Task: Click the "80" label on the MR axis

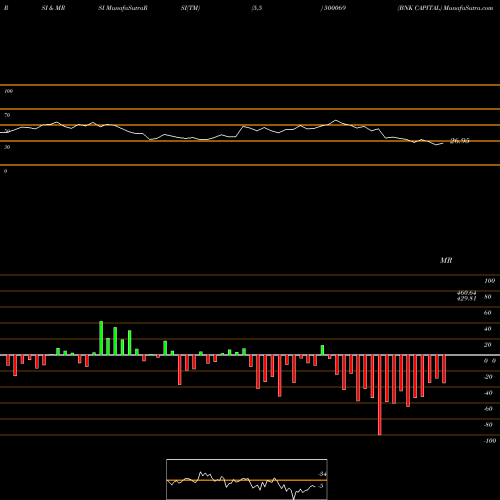Action: pos(488,297)
